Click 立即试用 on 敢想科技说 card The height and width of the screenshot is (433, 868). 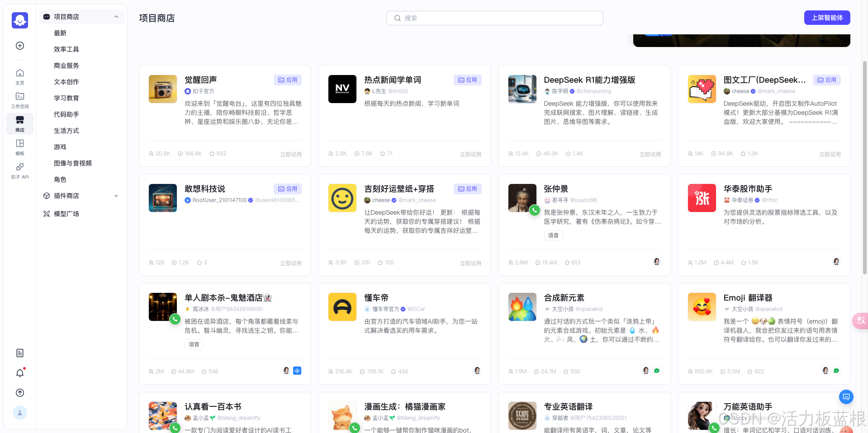pos(291,263)
